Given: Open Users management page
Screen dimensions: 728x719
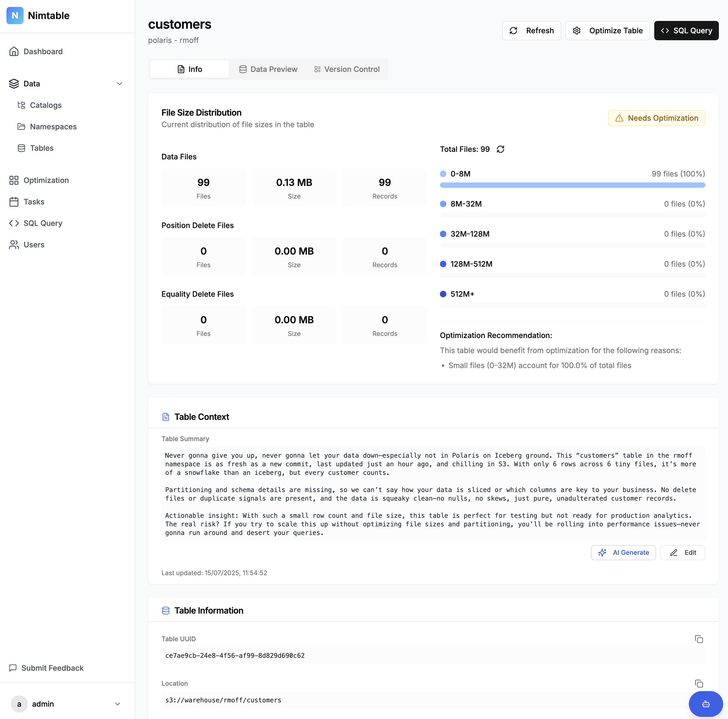Looking at the screenshot, I should pos(34,245).
